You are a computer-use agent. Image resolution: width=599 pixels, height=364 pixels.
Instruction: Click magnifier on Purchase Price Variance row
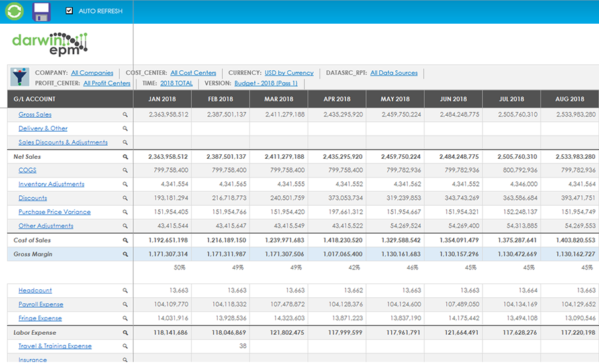[x=125, y=212]
